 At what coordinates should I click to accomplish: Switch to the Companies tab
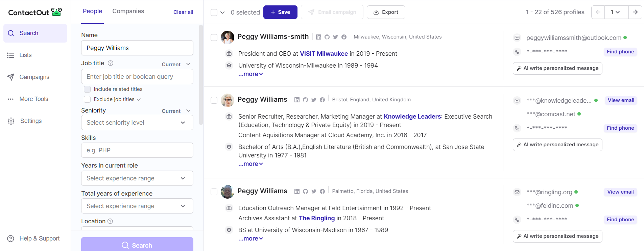pyautogui.click(x=128, y=11)
